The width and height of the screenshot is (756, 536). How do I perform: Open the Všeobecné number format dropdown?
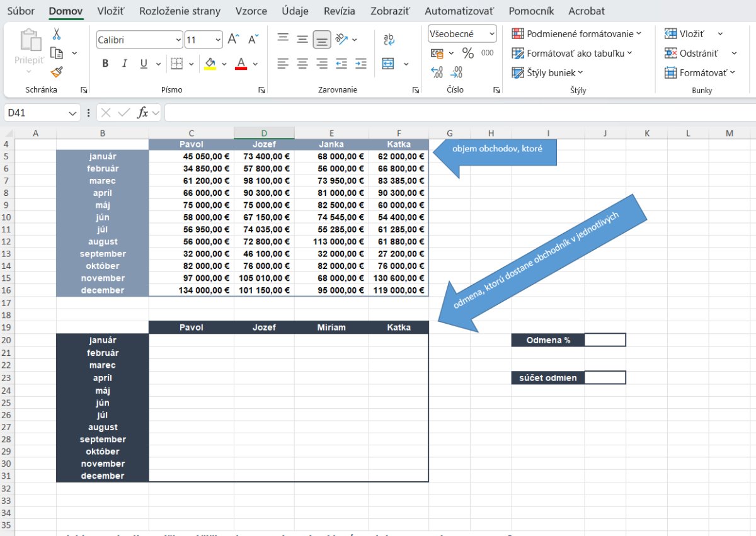click(491, 34)
